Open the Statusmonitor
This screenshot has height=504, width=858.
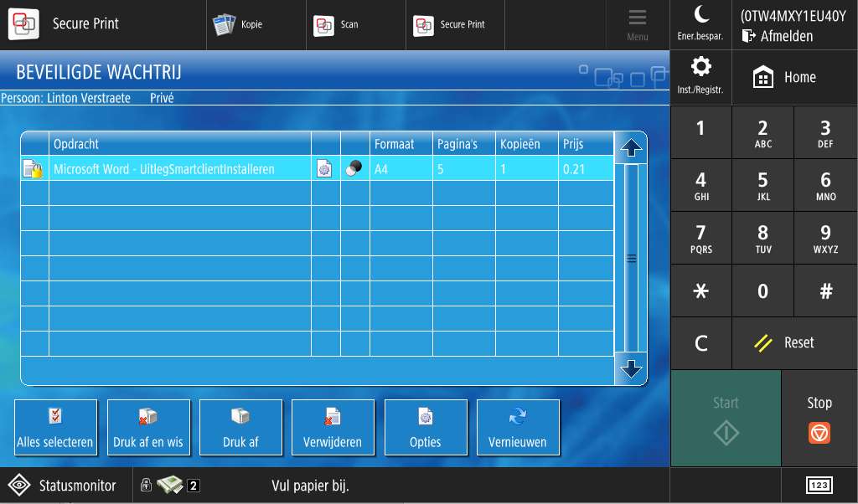66,485
